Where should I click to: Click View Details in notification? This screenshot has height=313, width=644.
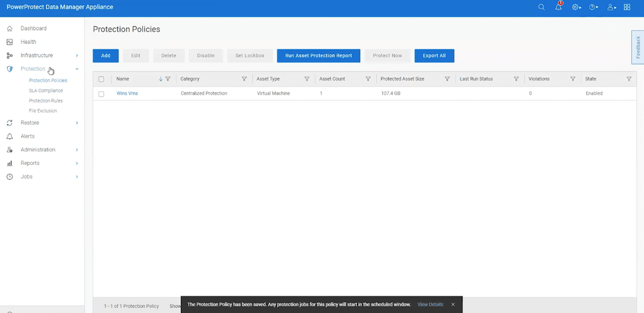pyautogui.click(x=430, y=305)
